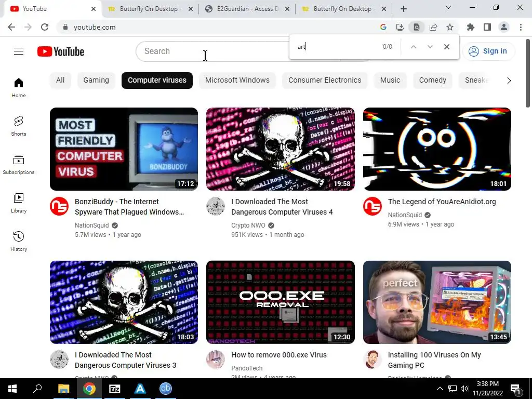
Task: Open Installing 100 Viruses On My Gaming PC
Action: coord(434,360)
